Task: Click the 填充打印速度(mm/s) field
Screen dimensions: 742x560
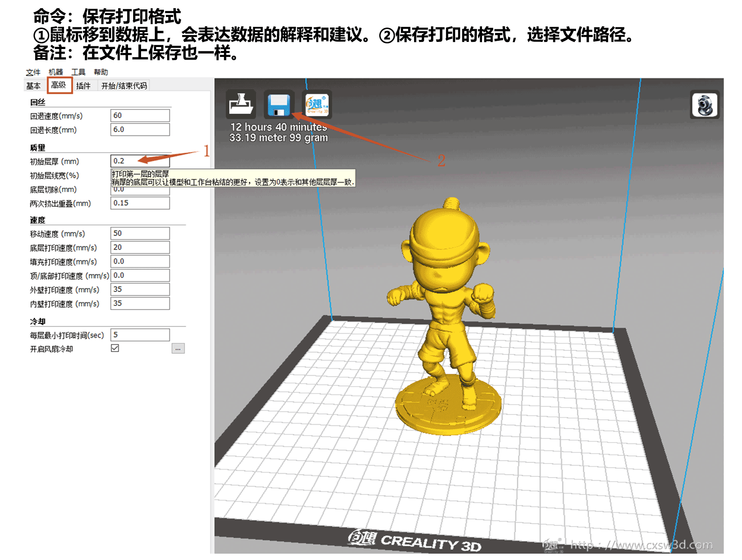Action: pyautogui.click(x=140, y=262)
